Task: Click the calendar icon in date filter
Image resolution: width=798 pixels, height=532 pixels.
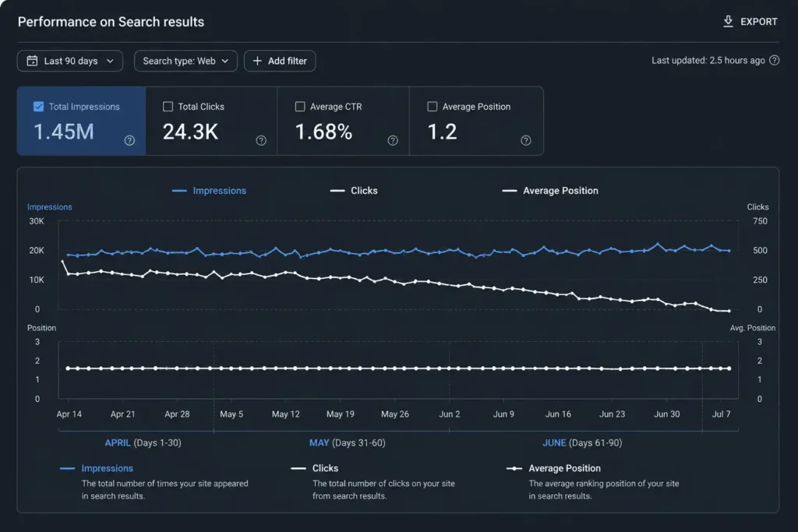Action: [x=32, y=61]
